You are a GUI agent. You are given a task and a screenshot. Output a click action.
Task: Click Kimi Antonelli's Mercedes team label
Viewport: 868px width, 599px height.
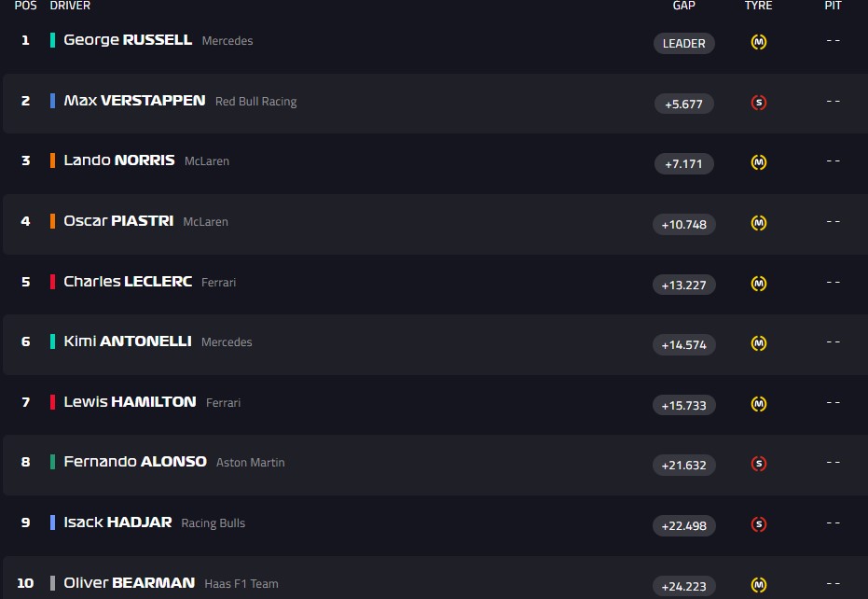[x=227, y=342]
